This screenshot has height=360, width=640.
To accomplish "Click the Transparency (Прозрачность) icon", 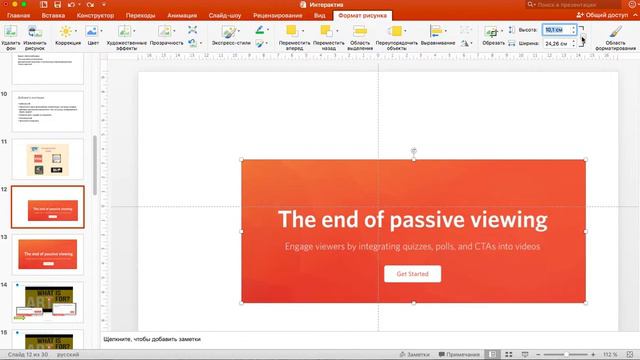I will (x=164, y=31).
